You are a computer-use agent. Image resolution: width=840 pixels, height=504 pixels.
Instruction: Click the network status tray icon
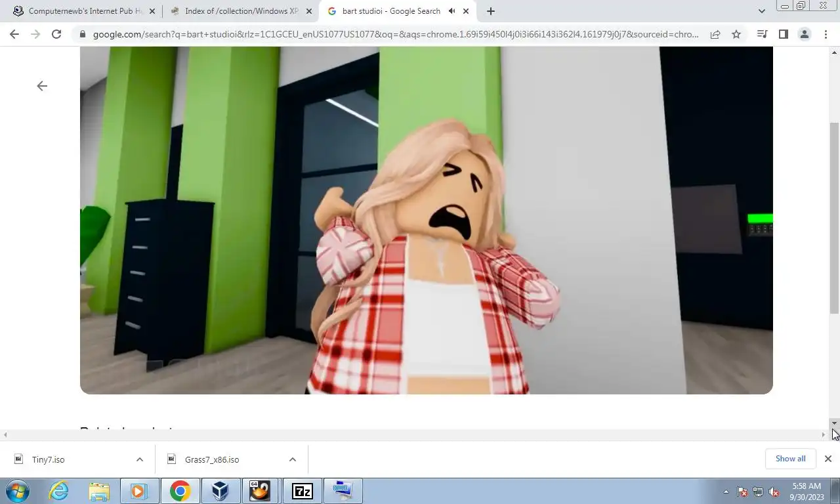tap(758, 492)
